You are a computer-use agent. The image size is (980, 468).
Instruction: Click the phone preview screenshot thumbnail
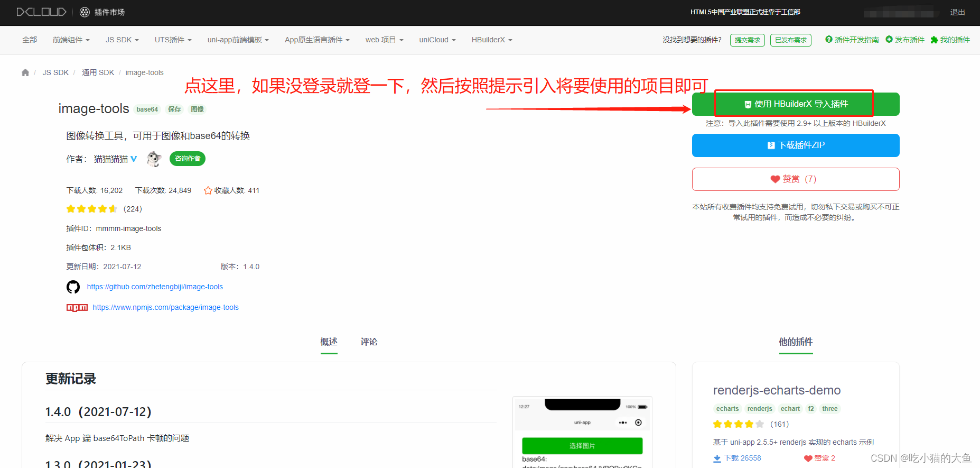pyautogui.click(x=582, y=432)
